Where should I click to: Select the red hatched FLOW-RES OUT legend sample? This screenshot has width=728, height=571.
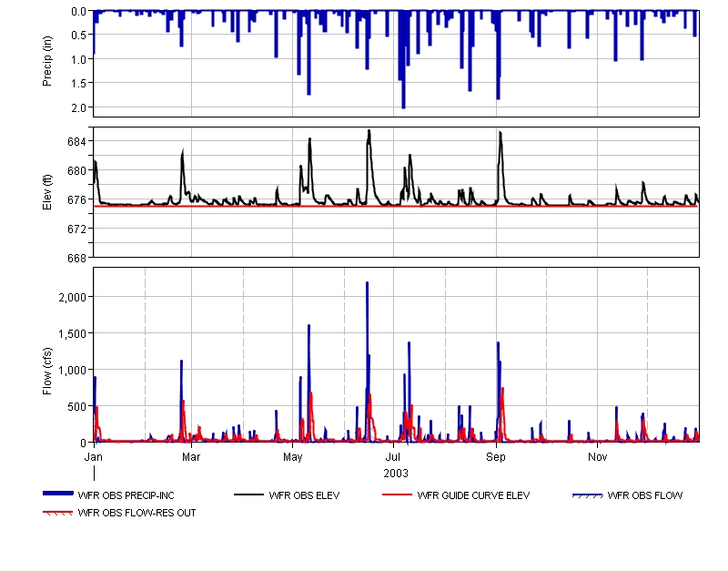tap(58, 513)
